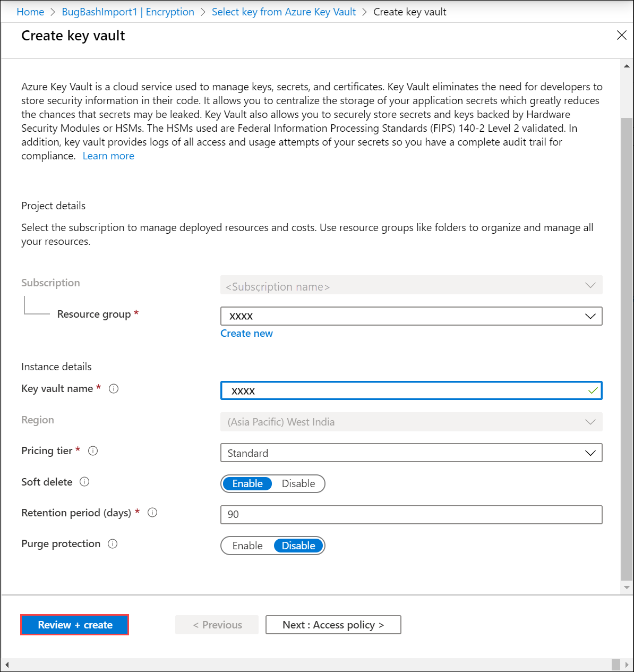Screen dimensions: 634x672
Task: Open the Learn more link
Action: click(x=108, y=156)
